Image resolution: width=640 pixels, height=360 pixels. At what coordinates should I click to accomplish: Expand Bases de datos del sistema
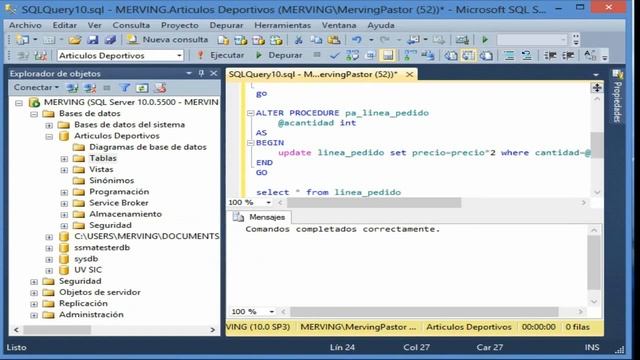point(49,125)
